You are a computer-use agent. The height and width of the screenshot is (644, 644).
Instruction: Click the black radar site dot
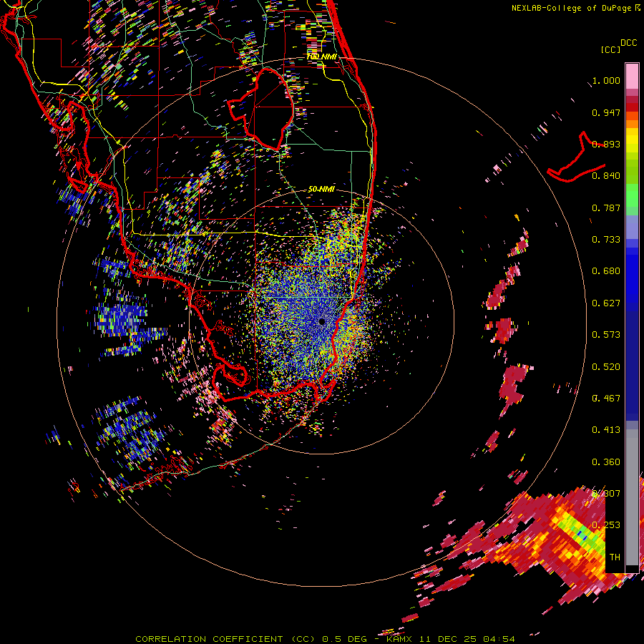322,321
